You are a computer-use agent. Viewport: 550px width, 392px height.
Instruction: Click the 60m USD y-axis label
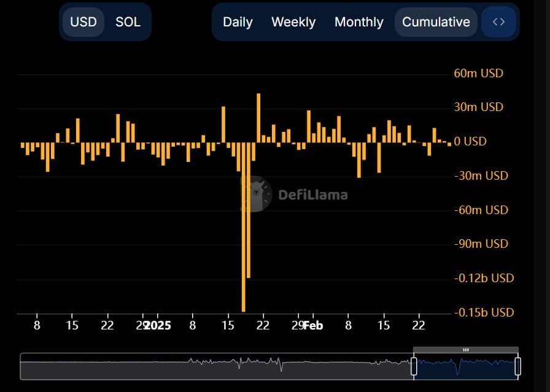478,74
